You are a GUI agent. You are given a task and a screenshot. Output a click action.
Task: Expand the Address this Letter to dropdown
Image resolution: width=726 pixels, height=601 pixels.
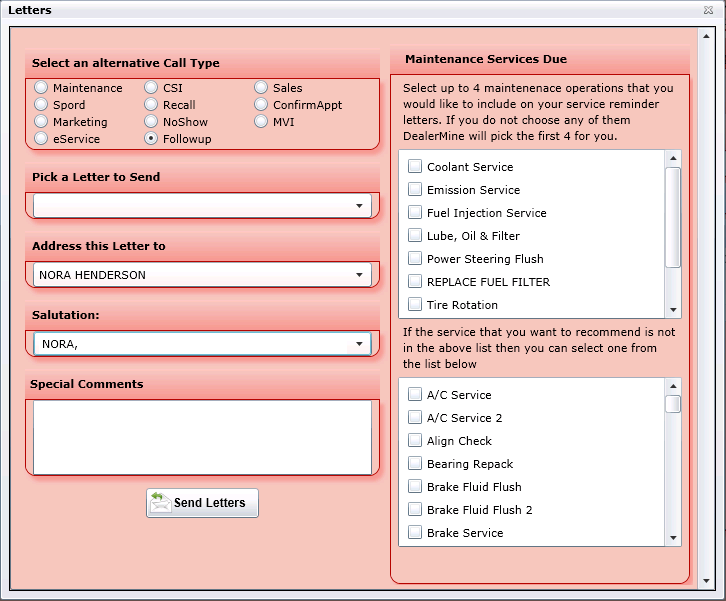click(x=359, y=275)
